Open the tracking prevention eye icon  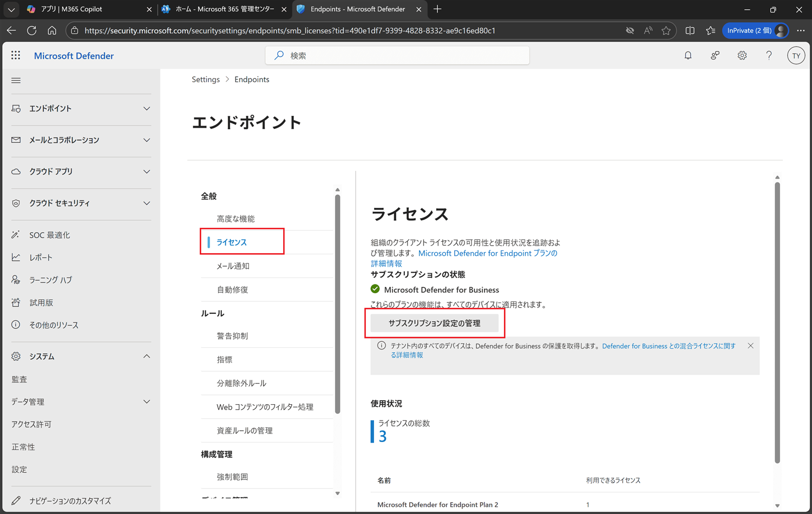pyautogui.click(x=630, y=31)
